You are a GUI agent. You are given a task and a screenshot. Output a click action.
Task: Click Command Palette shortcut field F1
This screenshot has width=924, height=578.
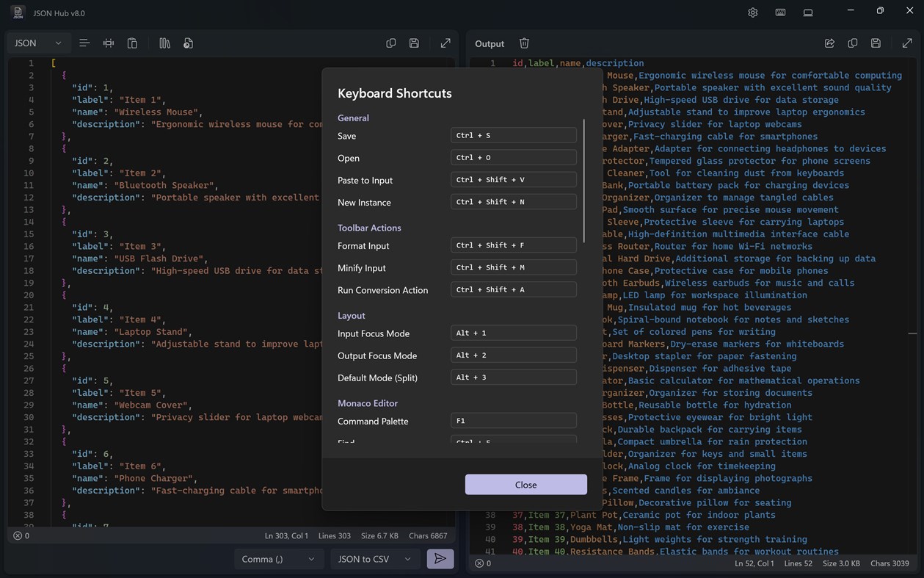point(514,421)
